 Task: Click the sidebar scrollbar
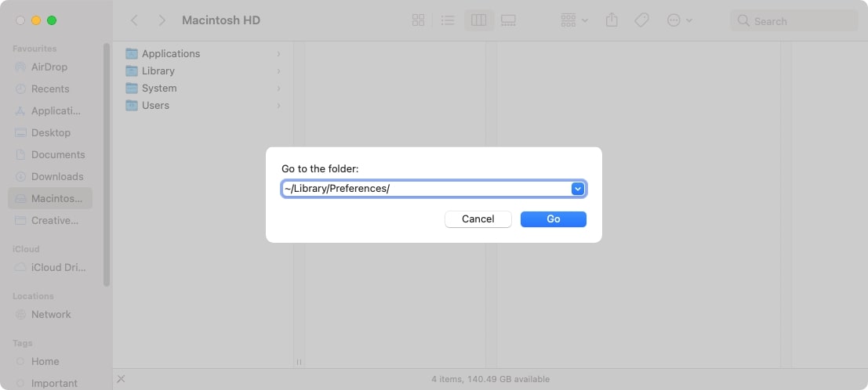point(107,165)
